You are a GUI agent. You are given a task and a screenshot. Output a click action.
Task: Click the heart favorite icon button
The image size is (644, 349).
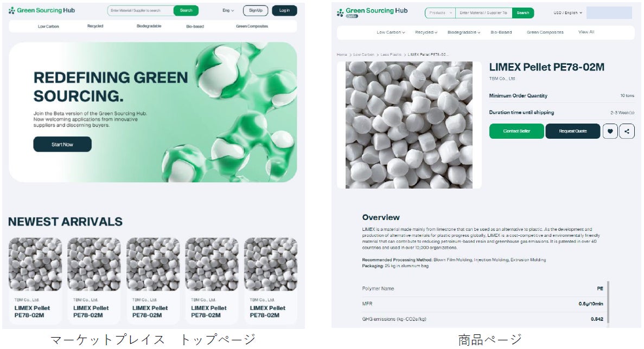(610, 131)
